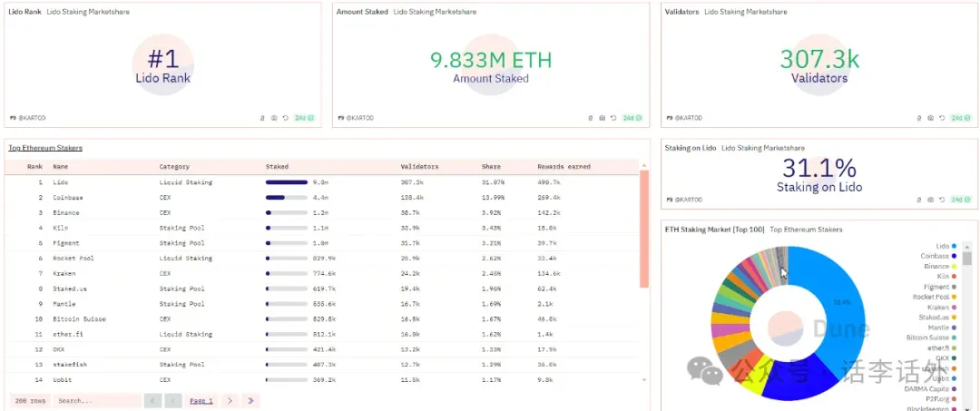Click camera screenshot icon on Lido Rank card
This screenshot has width=980, height=411.
274,117
